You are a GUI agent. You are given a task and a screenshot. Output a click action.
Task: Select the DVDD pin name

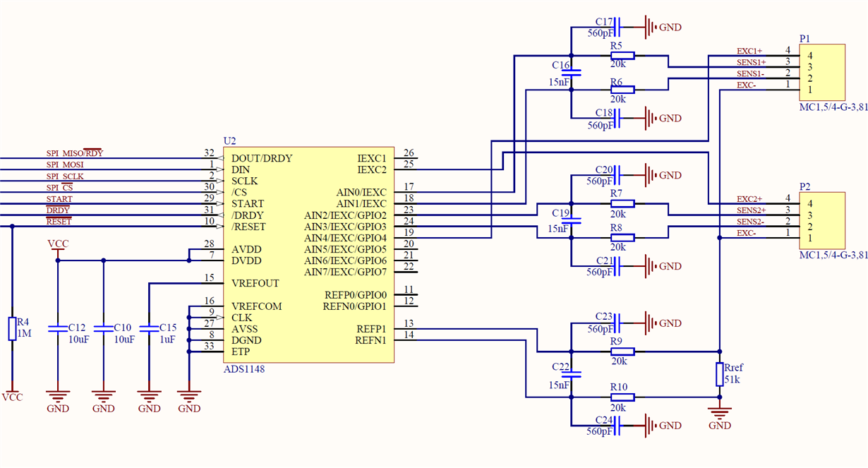(246, 260)
